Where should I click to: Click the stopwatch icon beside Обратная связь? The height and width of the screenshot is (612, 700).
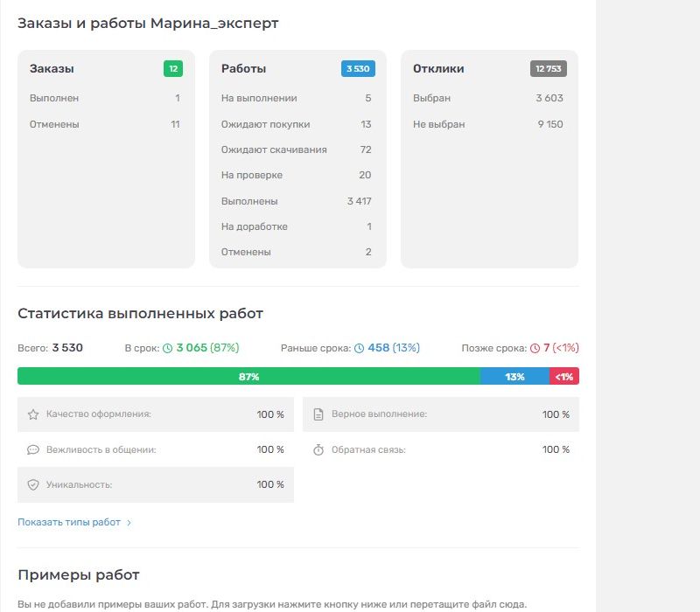tap(318, 449)
